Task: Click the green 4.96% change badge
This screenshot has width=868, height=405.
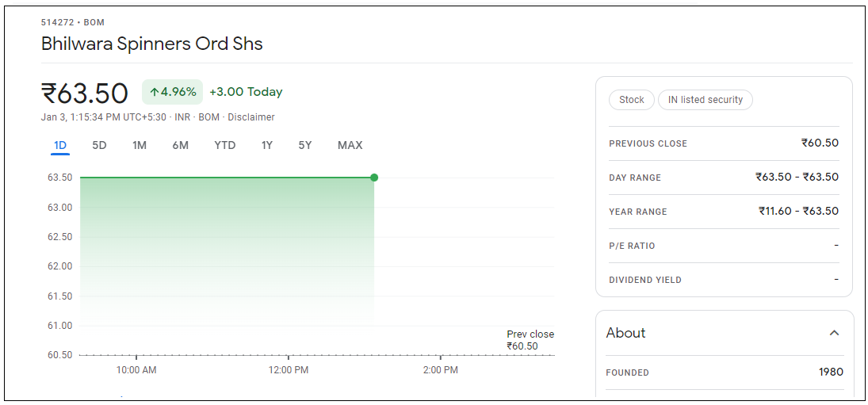Action: [x=173, y=92]
